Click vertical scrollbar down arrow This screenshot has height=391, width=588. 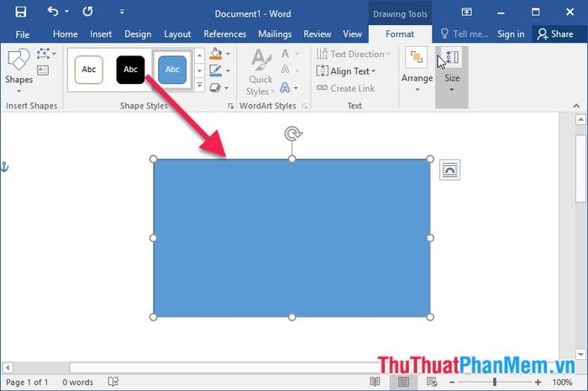tap(580, 354)
